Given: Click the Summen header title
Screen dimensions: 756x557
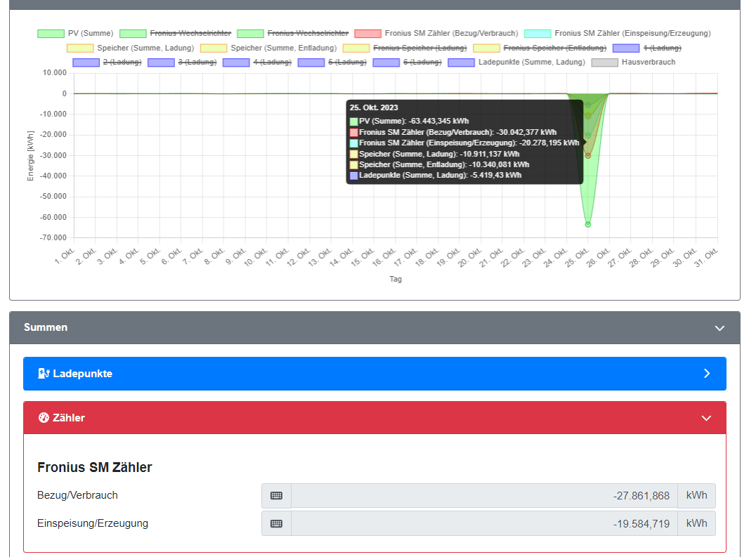Looking at the screenshot, I should point(46,327).
